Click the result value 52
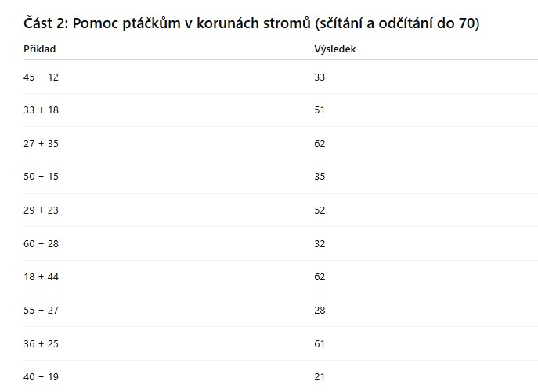This screenshot has height=392, width=538. click(320, 210)
